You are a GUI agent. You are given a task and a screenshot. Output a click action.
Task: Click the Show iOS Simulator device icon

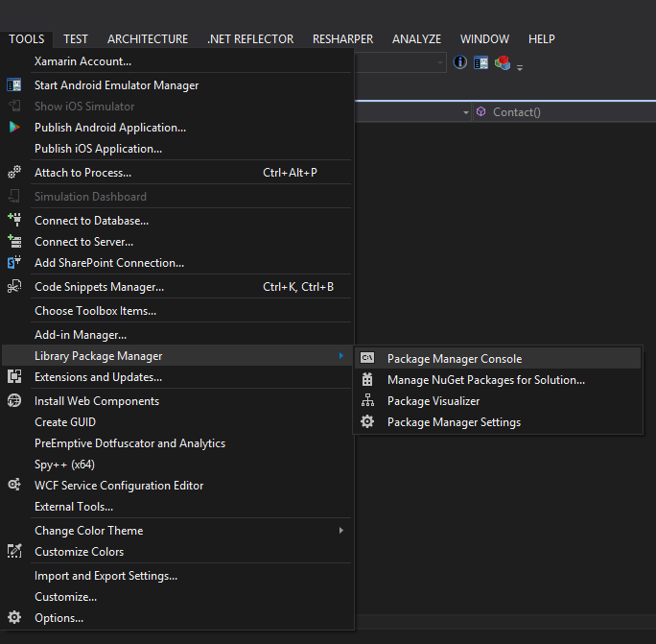[14, 106]
